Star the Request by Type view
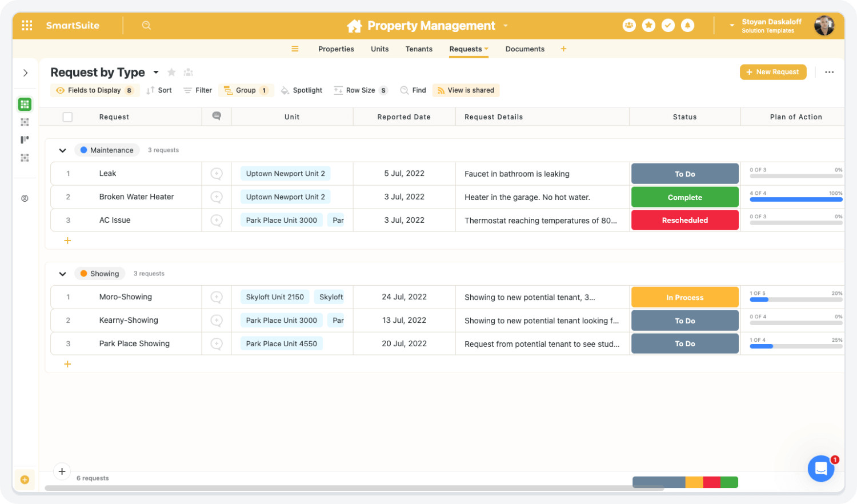 click(171, 72)
